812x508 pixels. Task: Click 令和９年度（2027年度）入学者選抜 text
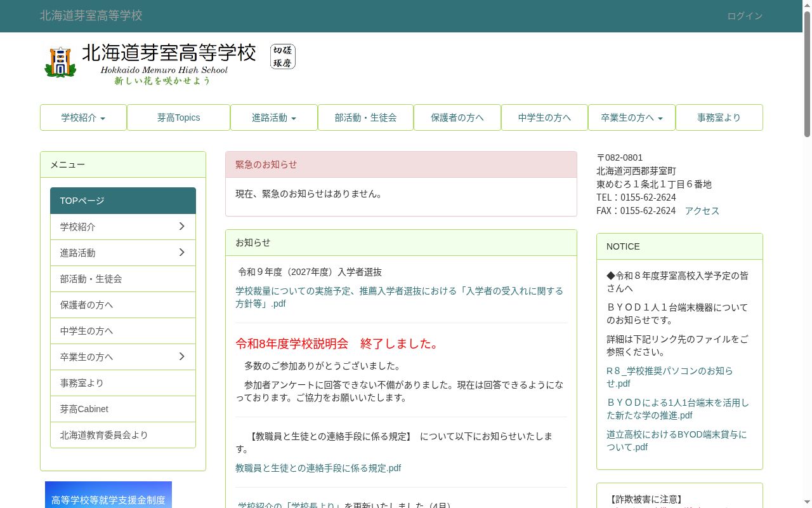[x=310, y=272]
